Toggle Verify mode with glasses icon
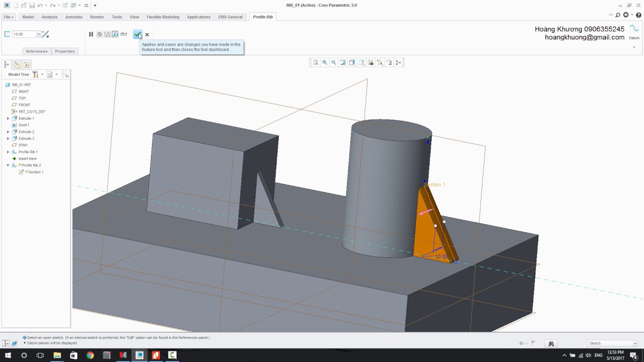 pos(124,34)
